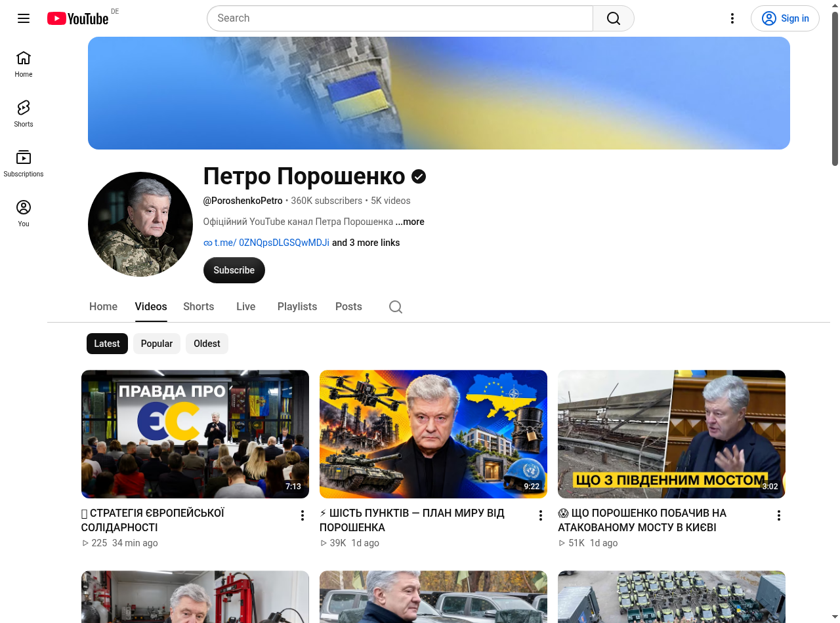
Task: Open Shorts in the left sidebar
Action: (24, 113)
